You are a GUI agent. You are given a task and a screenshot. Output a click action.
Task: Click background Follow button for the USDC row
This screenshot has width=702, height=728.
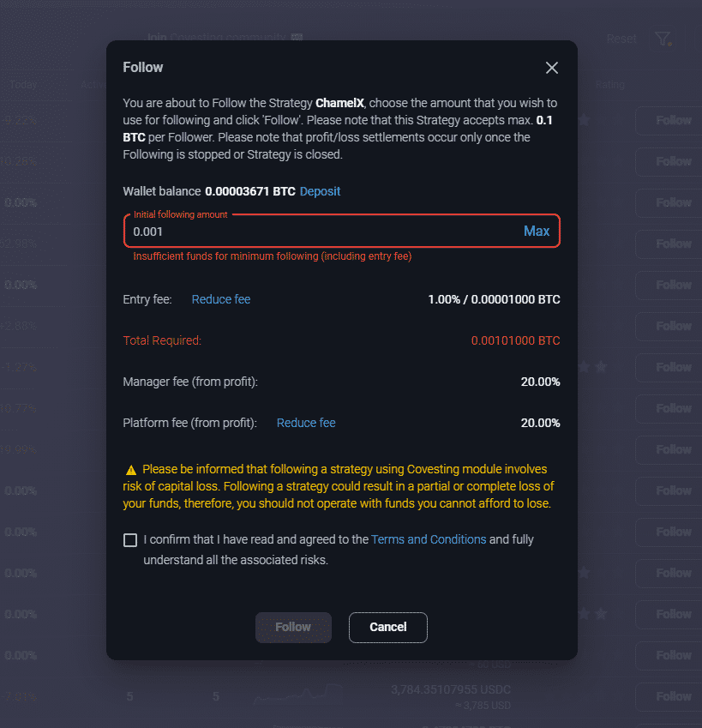point(673,696)
